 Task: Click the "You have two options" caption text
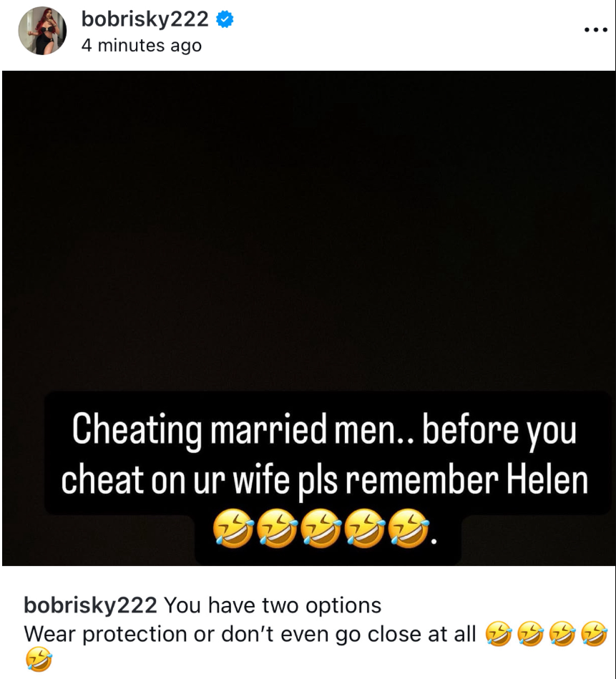[x=273, y=605]
